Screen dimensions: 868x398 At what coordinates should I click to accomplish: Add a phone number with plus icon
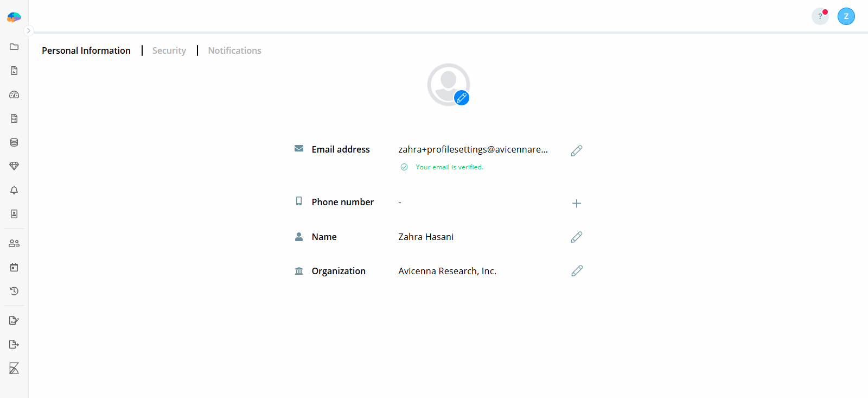[577, 203]
